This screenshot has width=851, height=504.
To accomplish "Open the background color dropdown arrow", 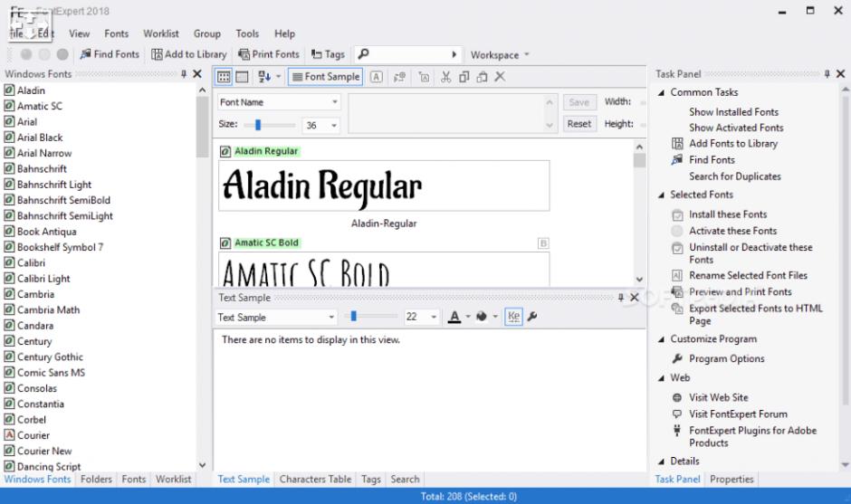I will tap(495, 317).
